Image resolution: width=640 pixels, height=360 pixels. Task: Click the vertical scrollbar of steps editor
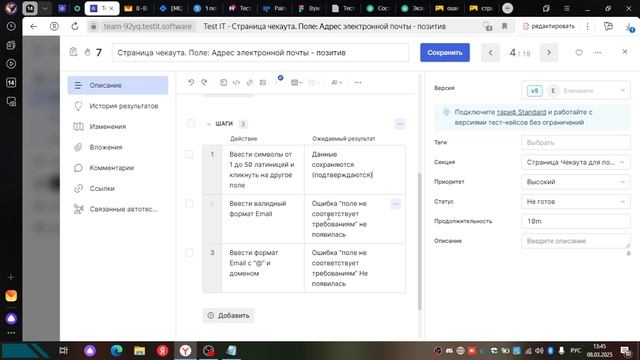coord(419,241)
